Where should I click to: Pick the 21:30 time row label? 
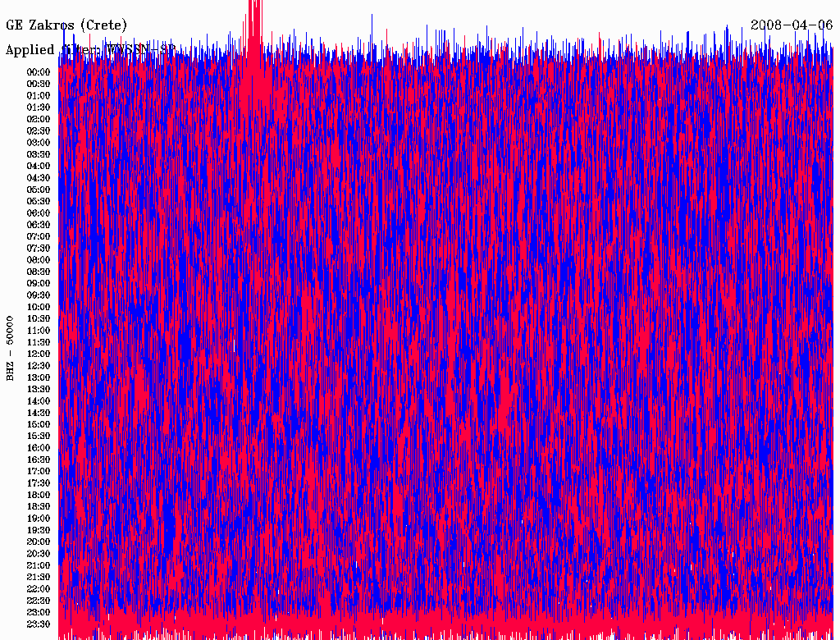[39, 578]
